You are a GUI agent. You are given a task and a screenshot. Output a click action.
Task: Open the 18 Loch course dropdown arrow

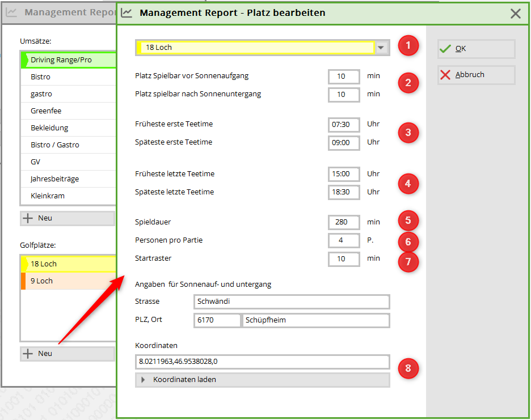pyautogui.click(x=382, y=48)
